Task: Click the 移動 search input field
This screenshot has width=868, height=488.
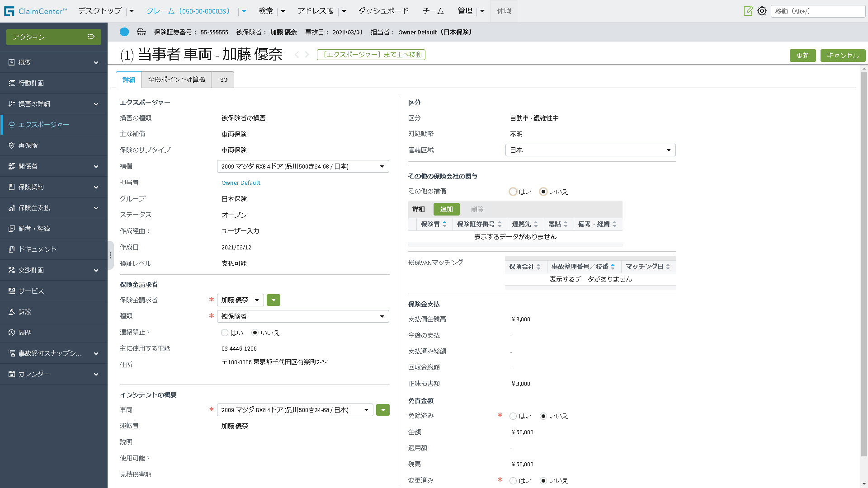Action: point(817,11)
